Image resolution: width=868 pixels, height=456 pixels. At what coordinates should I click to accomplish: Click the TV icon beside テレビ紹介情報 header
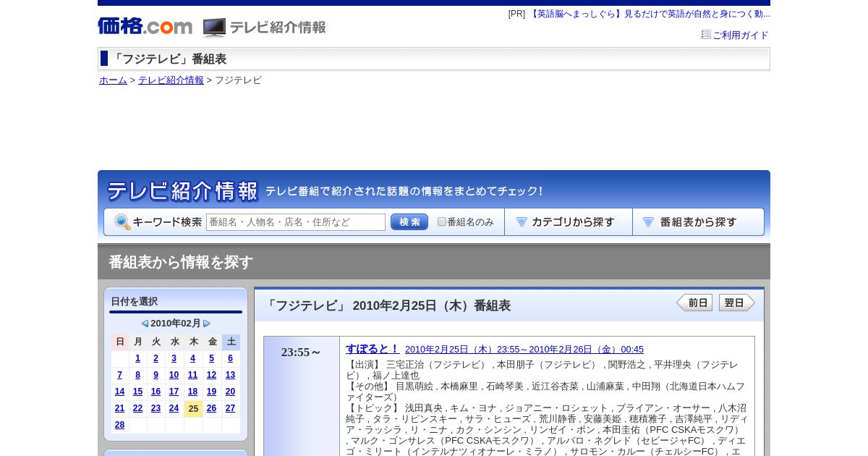click(214, 28)
